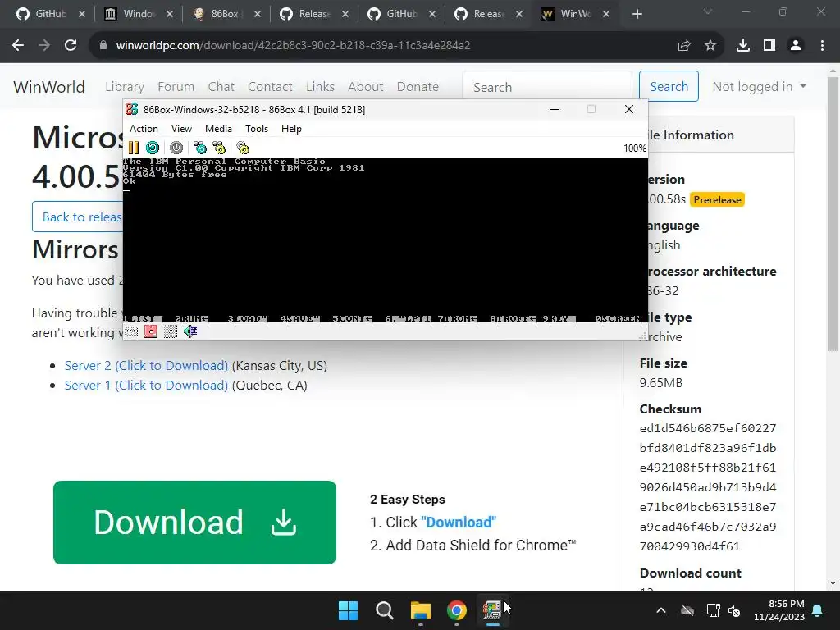This screenshot has width=840, height=630.
Task: Open the WinWorld About page
Action: [x=366, y=87]
